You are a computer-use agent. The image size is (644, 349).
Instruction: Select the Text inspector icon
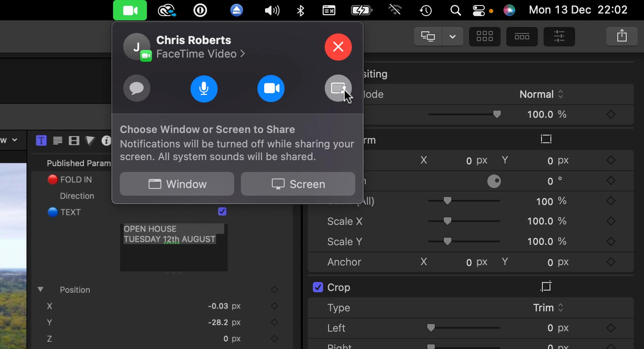pyautogui.click(x=41, y=141)
